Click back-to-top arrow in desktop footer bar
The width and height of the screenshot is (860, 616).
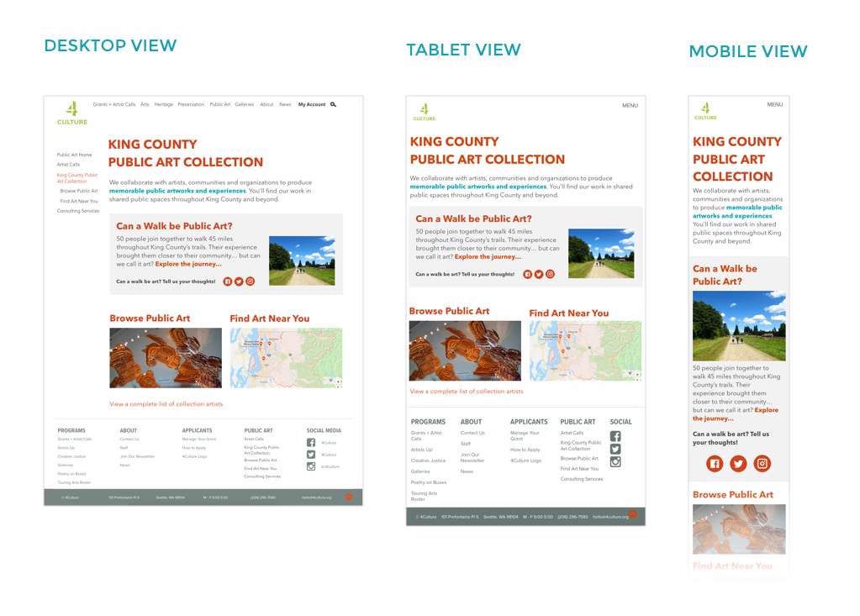click(349, 497)
